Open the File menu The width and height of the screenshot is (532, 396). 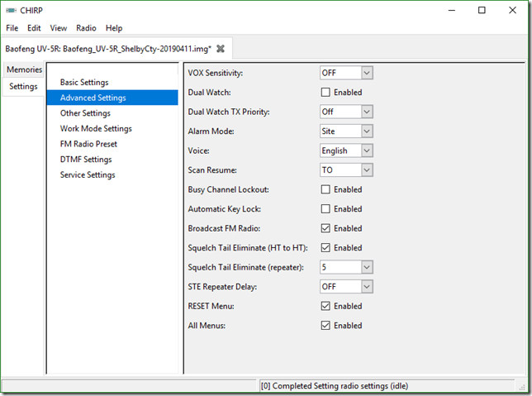(x=12, y=28)
